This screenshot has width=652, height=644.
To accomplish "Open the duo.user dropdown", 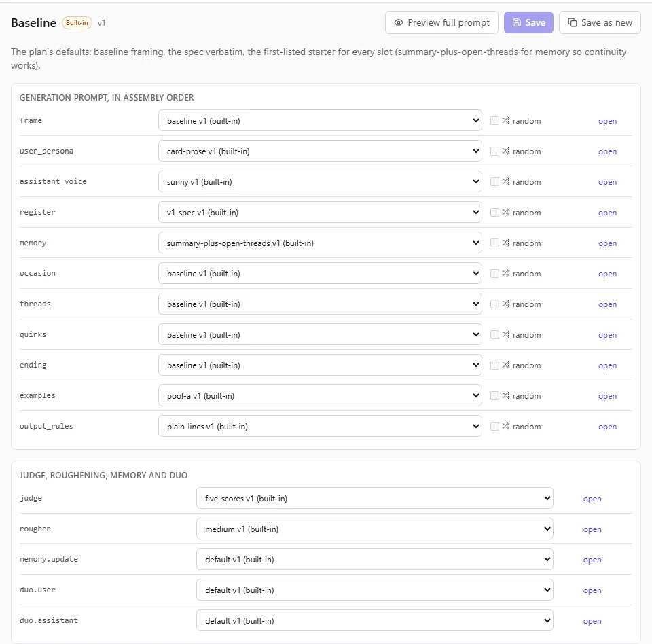I will 375,590.
